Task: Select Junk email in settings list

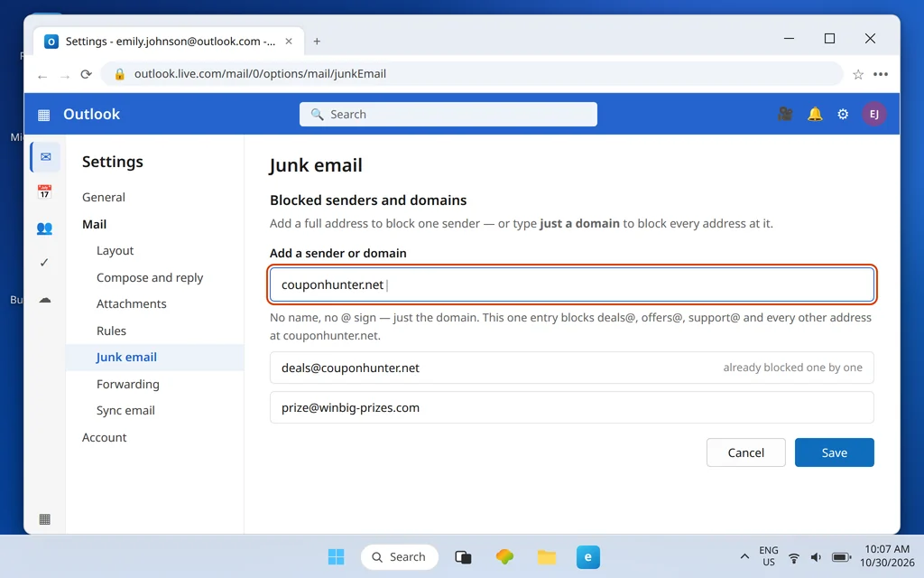Action: point(155,358)
